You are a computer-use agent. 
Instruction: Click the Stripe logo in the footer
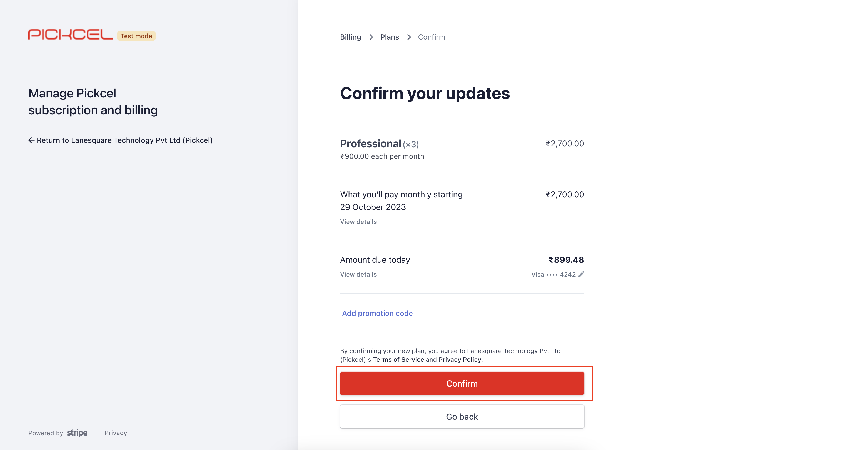point(77,433)
